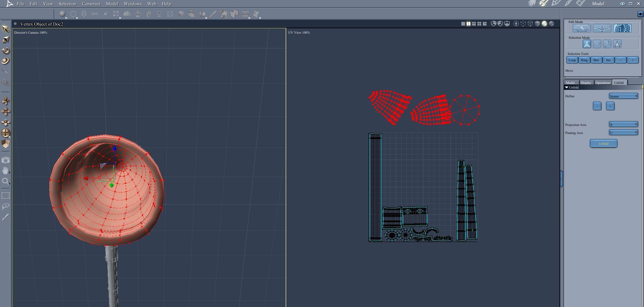Click the magnet tool in top toolbar
644x307 pixels.
click(84, 14)
